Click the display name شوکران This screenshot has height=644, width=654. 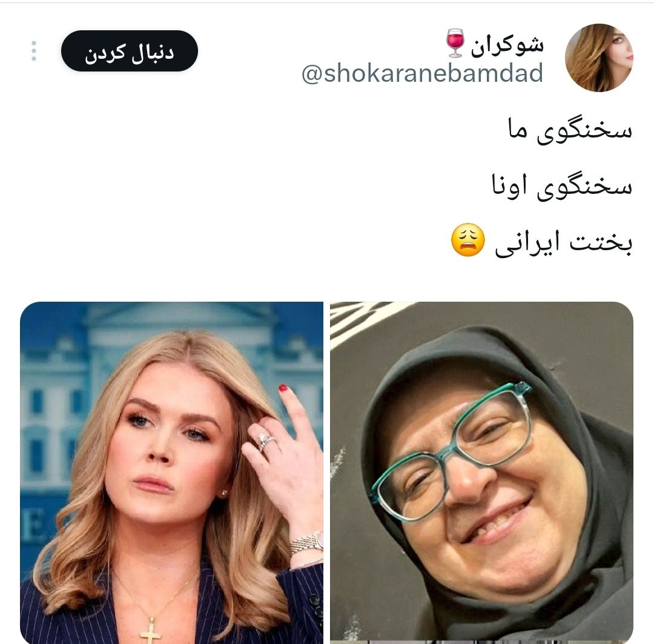(x=507, y=45)
